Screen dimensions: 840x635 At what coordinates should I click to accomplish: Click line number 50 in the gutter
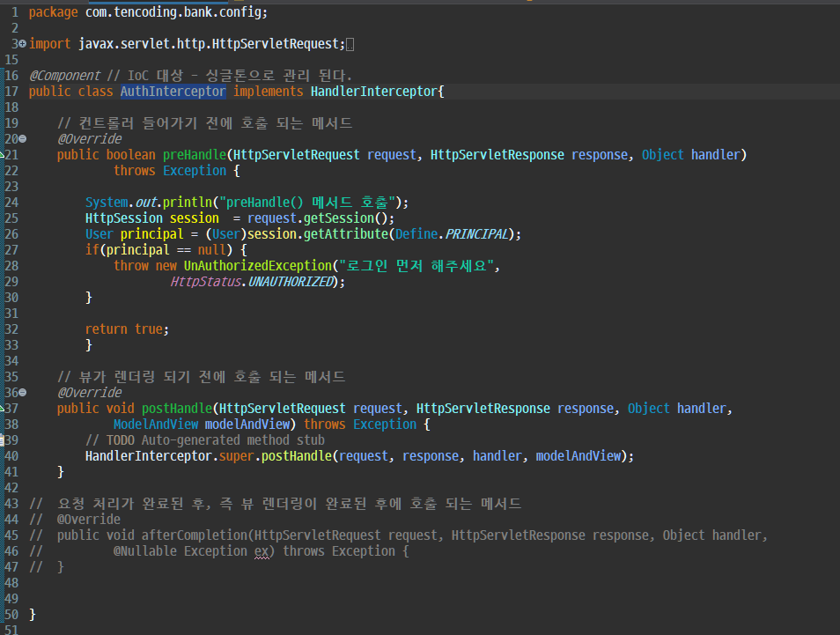click(11, 615)
